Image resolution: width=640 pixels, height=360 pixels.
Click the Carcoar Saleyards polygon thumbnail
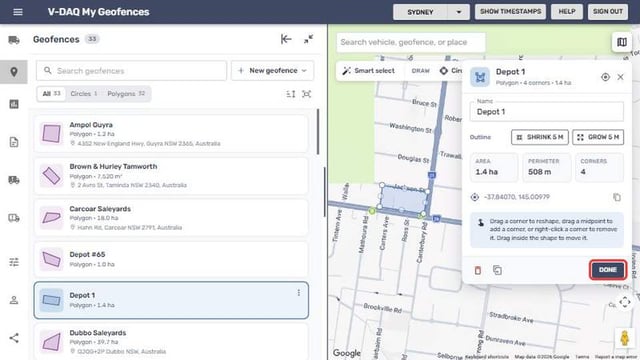tap(51, 218)
